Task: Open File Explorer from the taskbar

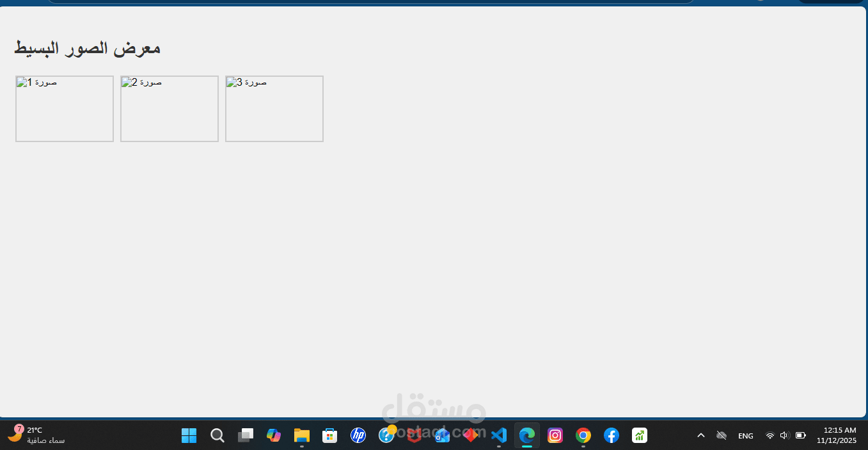Action: click(302, 435)
